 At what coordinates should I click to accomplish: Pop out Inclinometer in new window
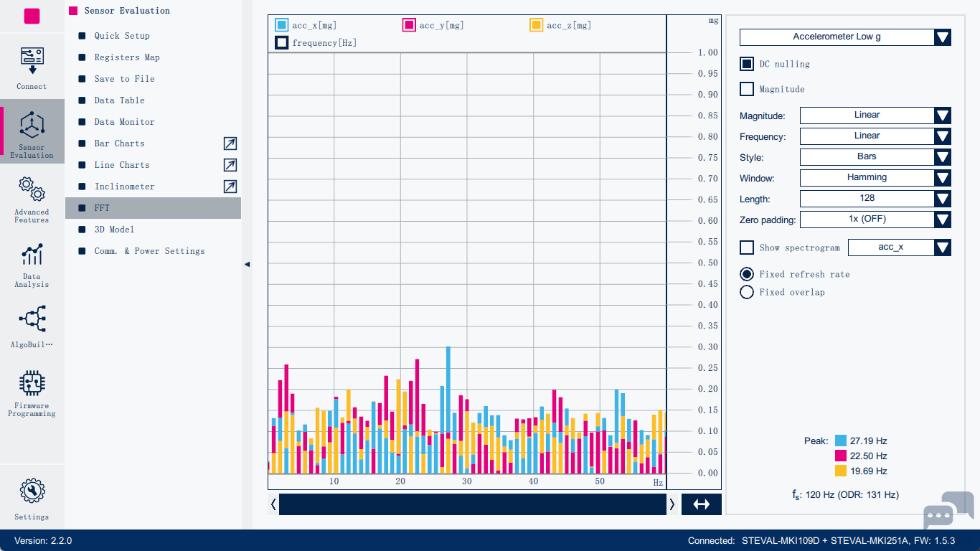point(230,187)
